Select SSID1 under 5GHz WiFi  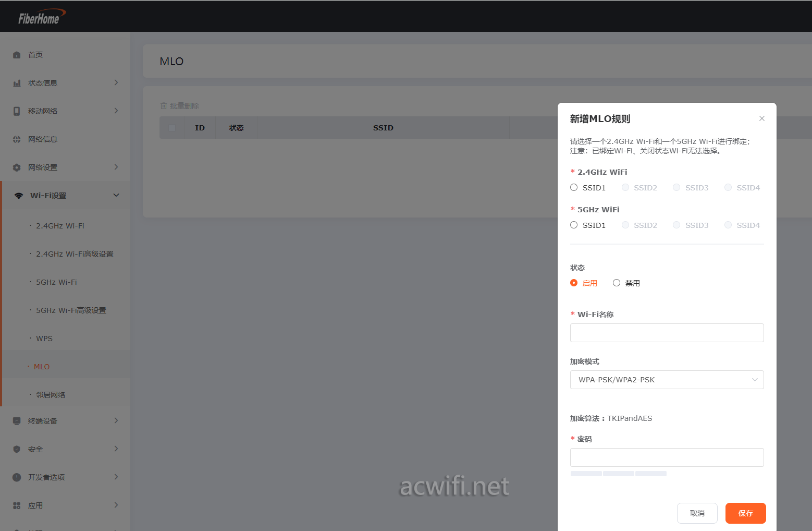pos(574,225)
